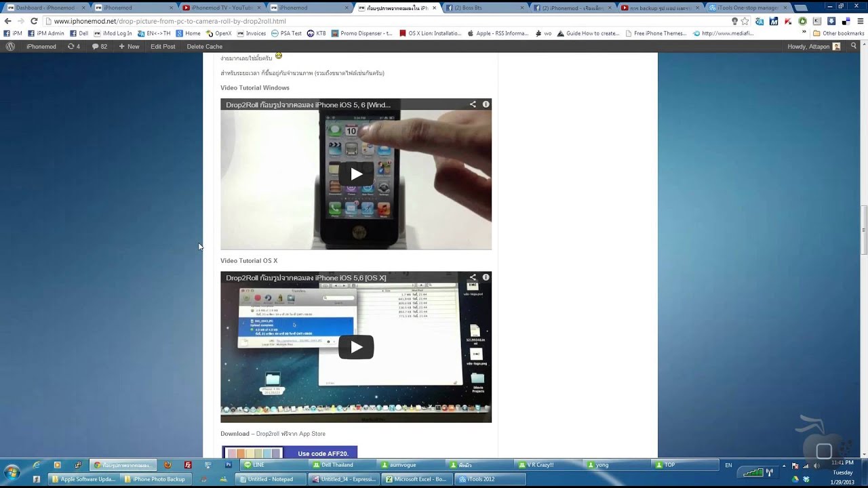The height and width of the screenshot is (488, 868).
Task: Bookmark this page with star icon
Action: [x=745, y=21]
